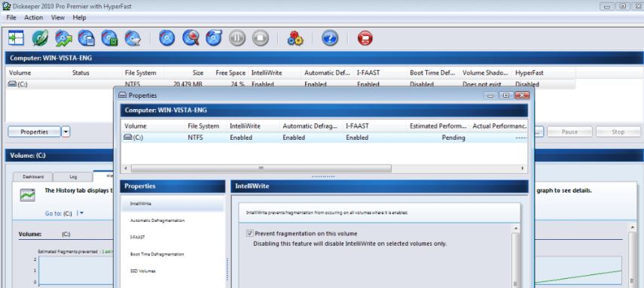644x288 pixels.
Task: Click splitter grip dots below volume list
Action: (324, 177)
